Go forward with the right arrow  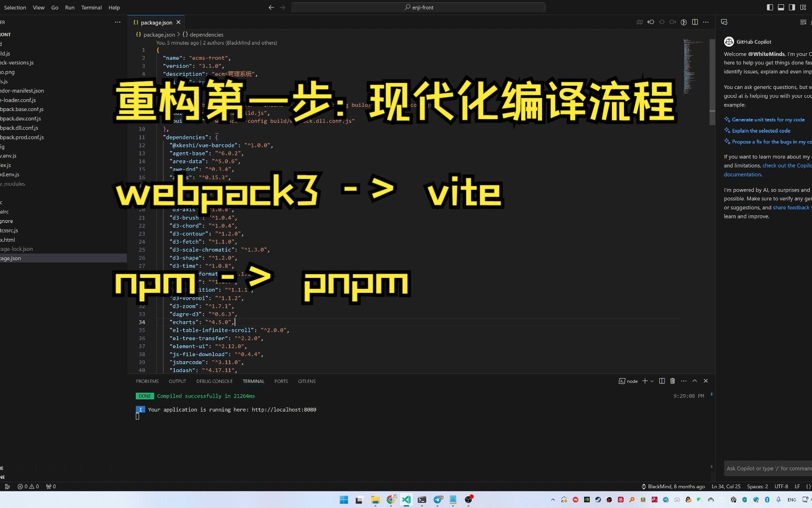click(282, 8)
